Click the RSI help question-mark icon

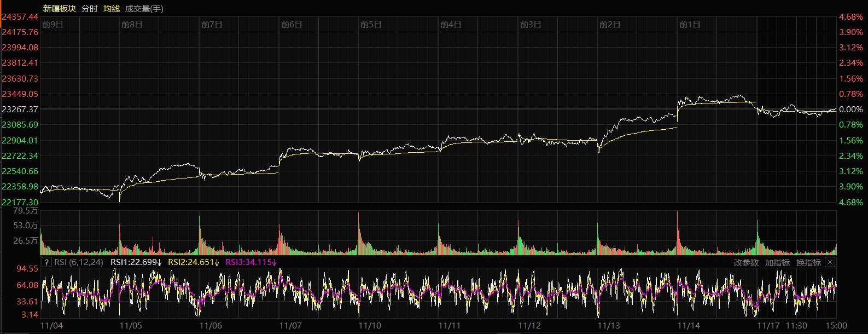point(46,262)
